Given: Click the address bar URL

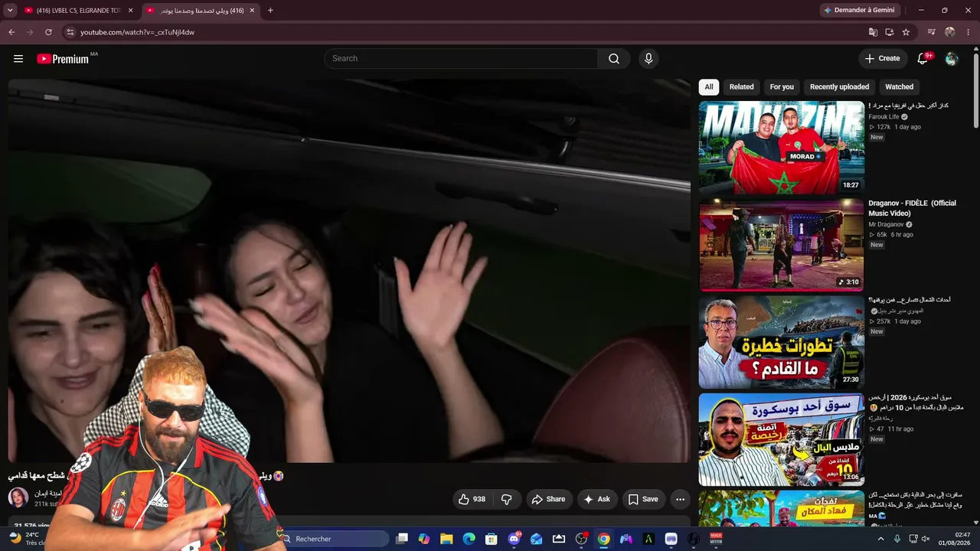Looking at the screenshot, I should (138, 32).
